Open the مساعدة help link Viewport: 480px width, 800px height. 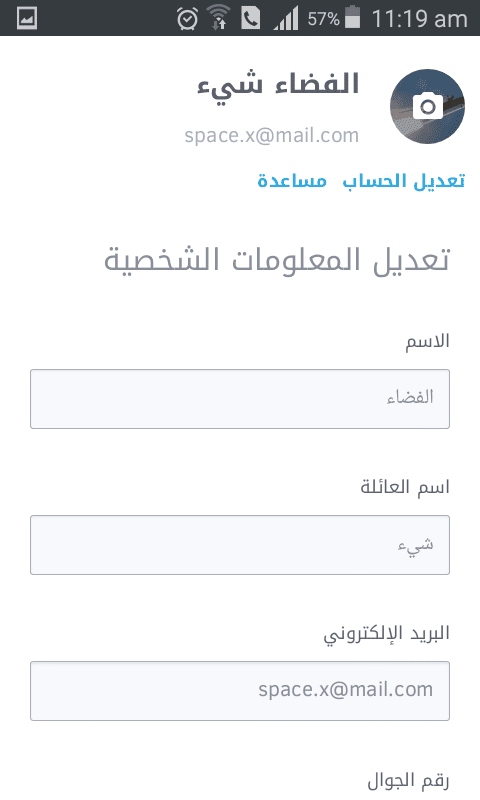pyautogui.click(x=292, y=181)
